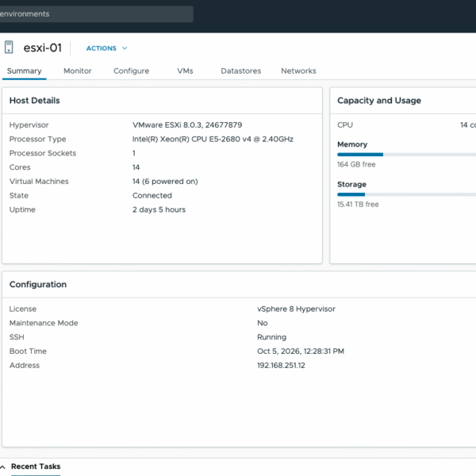This screenshot has height=476, width=476.
Task: Click the Configuration heading
Action: (x=38, y=285)
